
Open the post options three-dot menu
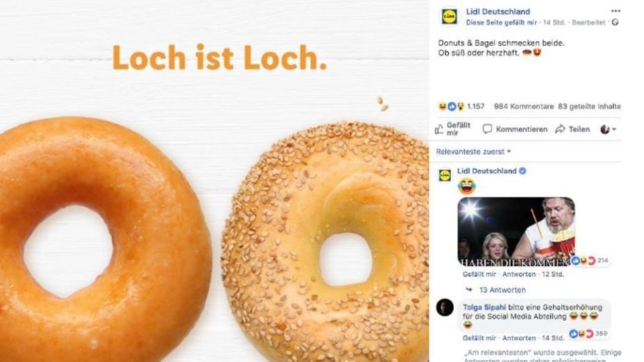tap(615, 11)
